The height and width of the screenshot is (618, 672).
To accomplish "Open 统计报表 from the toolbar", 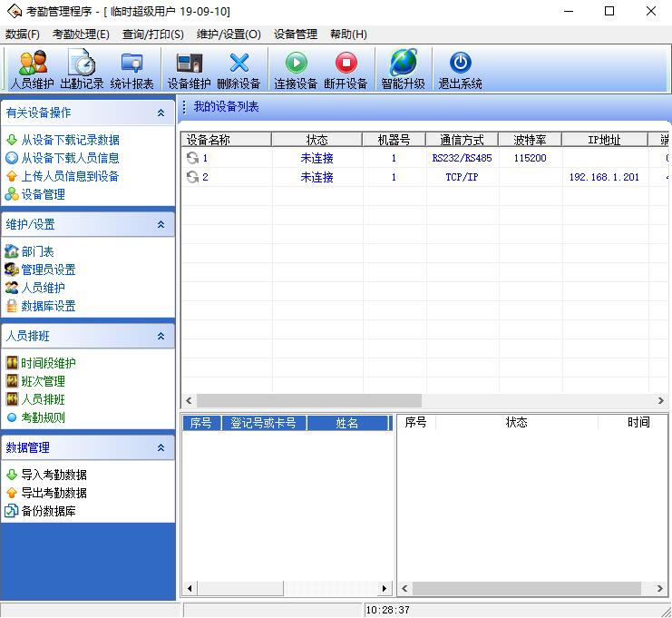I will tap(131, 69).
